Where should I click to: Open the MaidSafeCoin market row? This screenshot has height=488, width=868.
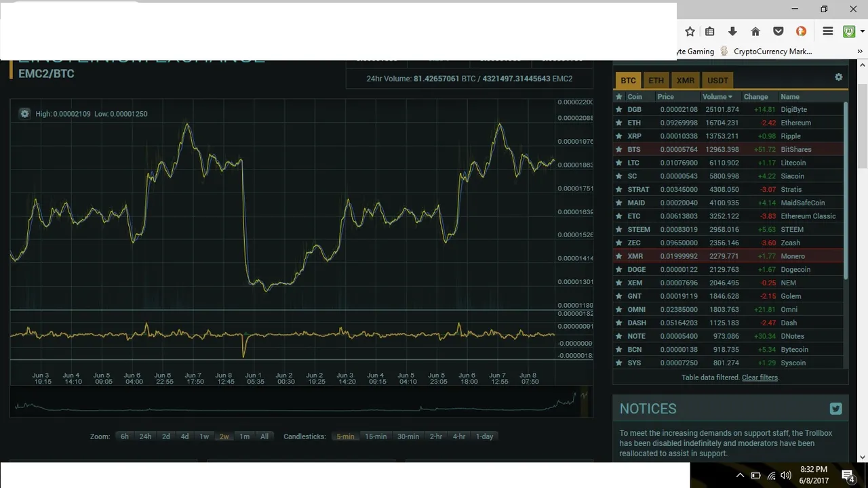pos(729,203)
